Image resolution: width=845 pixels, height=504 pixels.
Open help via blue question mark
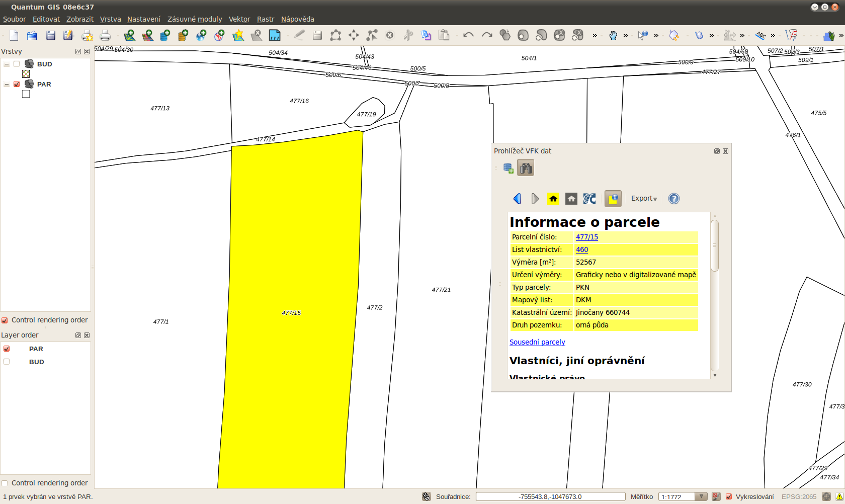coord(674,199)
